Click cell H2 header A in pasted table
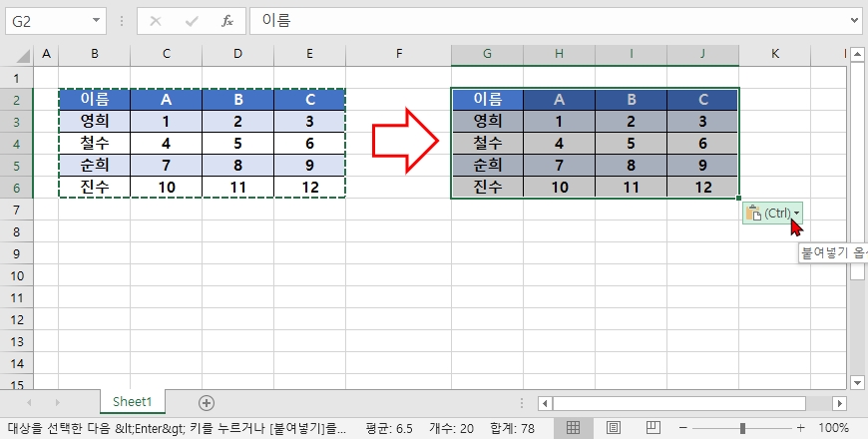This screenshot has height=439, width=868. point(559,100)
